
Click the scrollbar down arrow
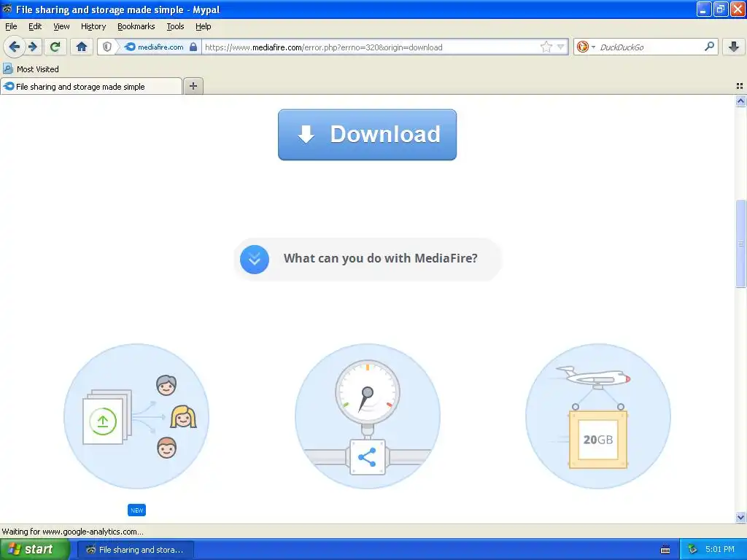coord(740,517)
